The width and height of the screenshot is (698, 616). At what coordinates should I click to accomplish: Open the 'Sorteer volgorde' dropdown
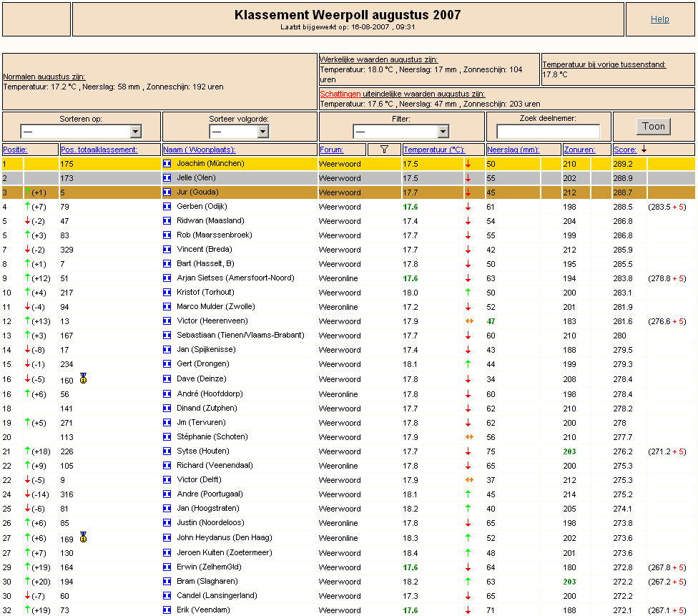click(239, 132)
